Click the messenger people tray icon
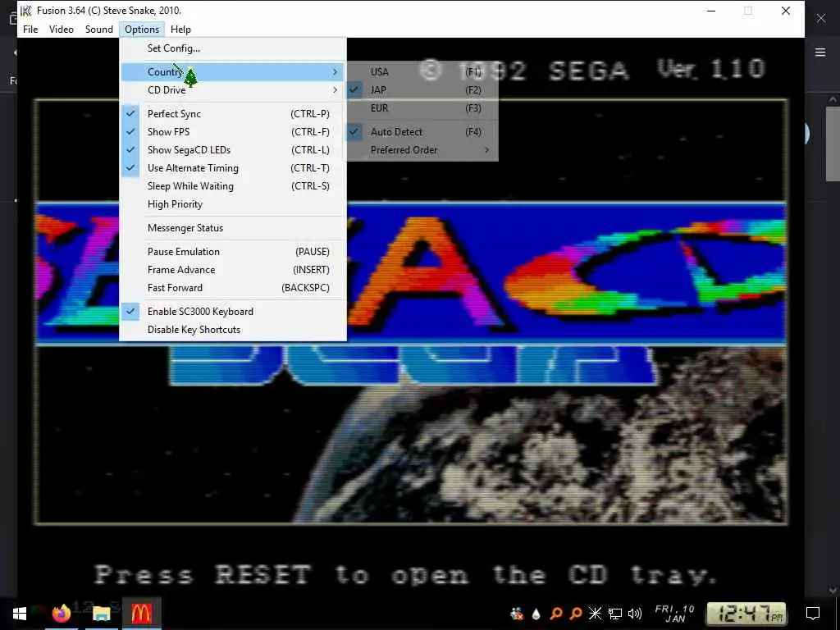This screenshot has height=630, width=840. click(x=517, y=614)
